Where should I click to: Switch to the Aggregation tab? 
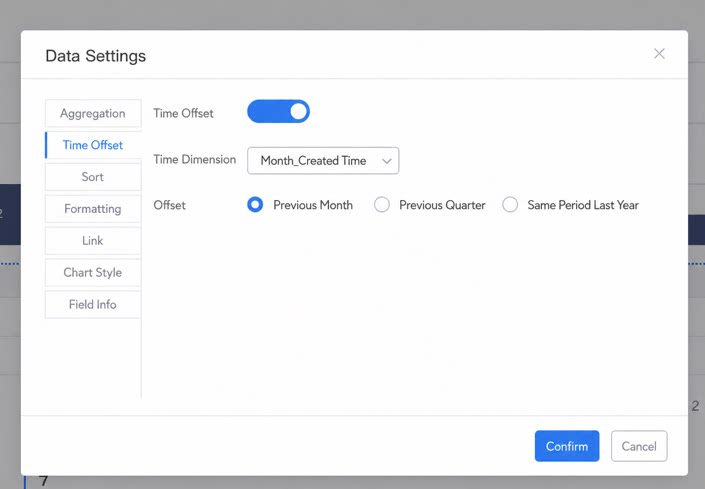coord(93,113)
